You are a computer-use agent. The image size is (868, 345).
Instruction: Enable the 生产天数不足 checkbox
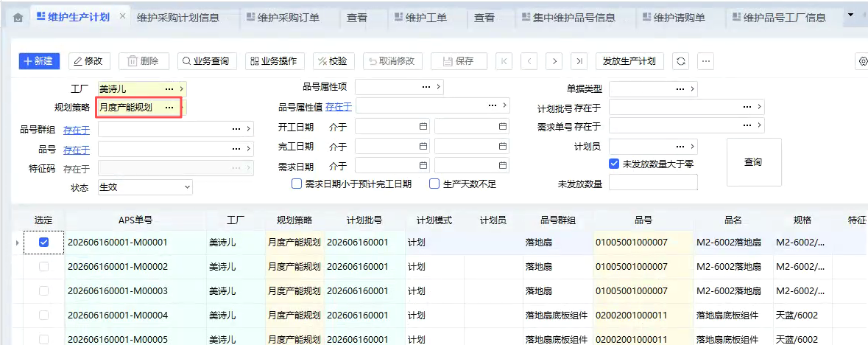click(434, 184)
